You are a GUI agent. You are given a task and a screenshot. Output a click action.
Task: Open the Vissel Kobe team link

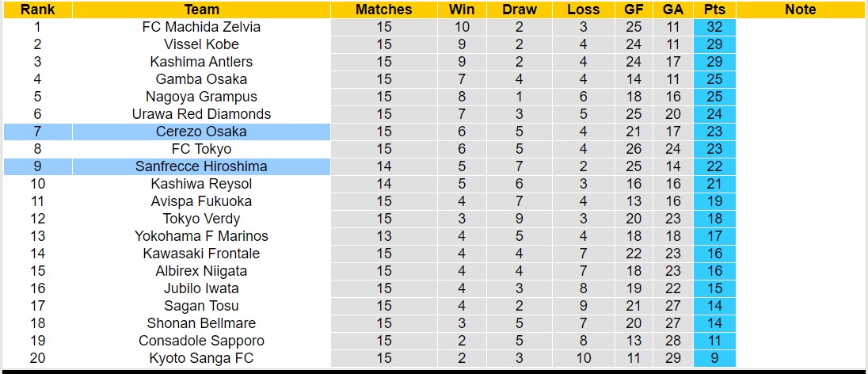point(201,44)
